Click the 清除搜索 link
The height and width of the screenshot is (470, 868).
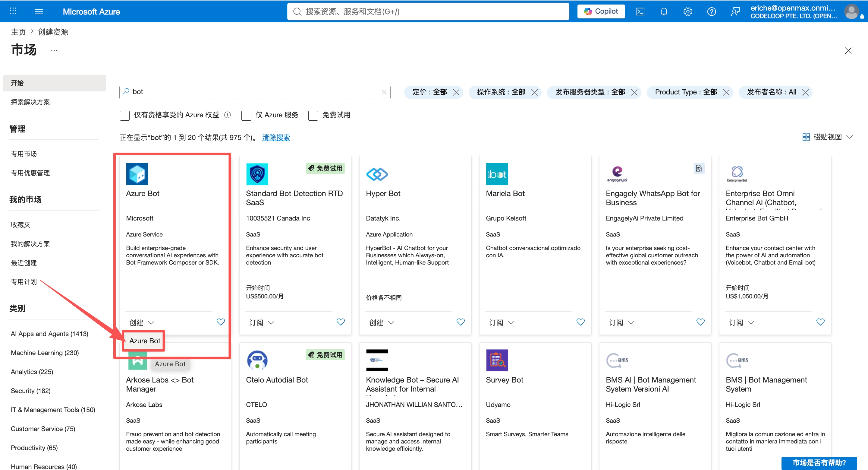tap(276, 138)
